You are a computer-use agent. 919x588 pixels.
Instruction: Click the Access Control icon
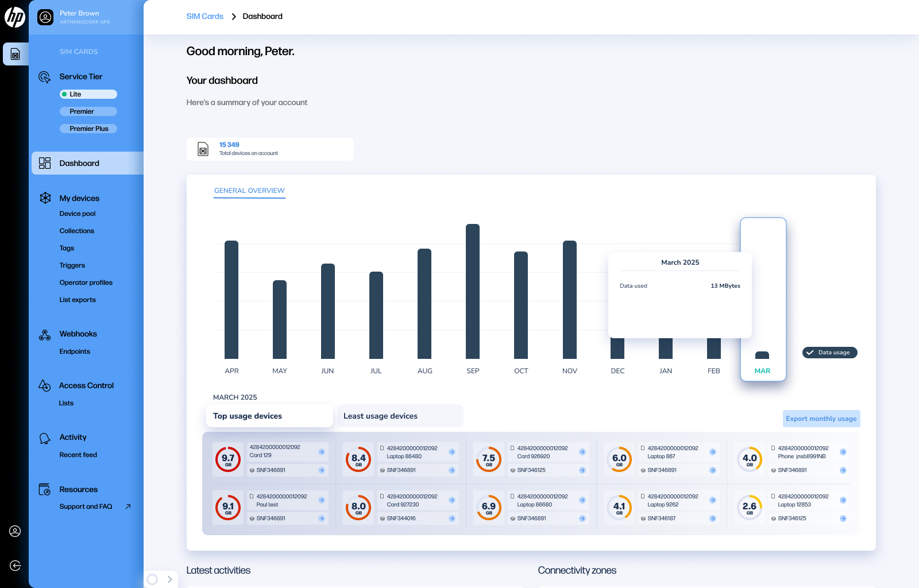click(45, 386)
